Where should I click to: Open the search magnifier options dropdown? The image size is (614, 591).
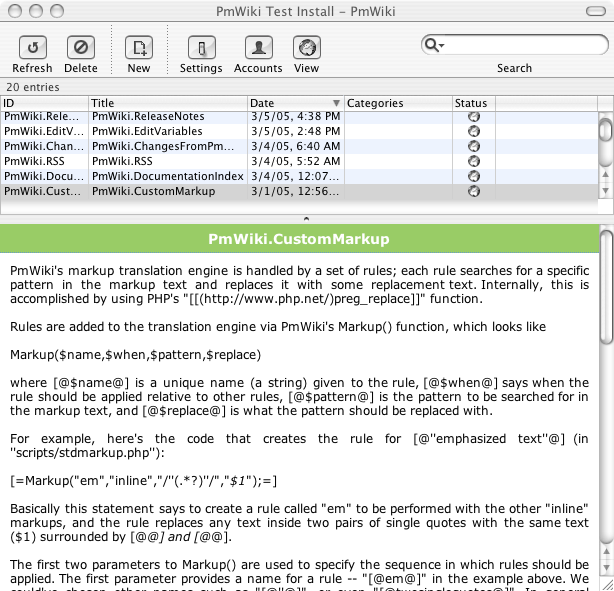pos(434,45)
